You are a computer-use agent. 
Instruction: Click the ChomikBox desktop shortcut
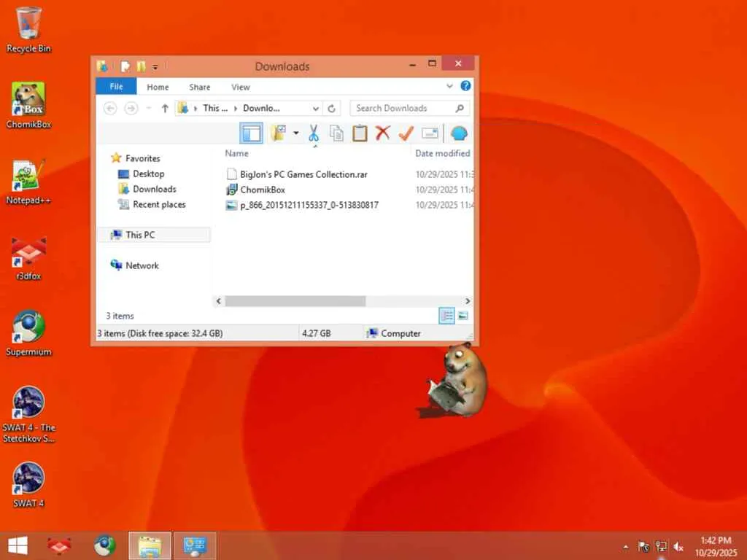point(28,105)
